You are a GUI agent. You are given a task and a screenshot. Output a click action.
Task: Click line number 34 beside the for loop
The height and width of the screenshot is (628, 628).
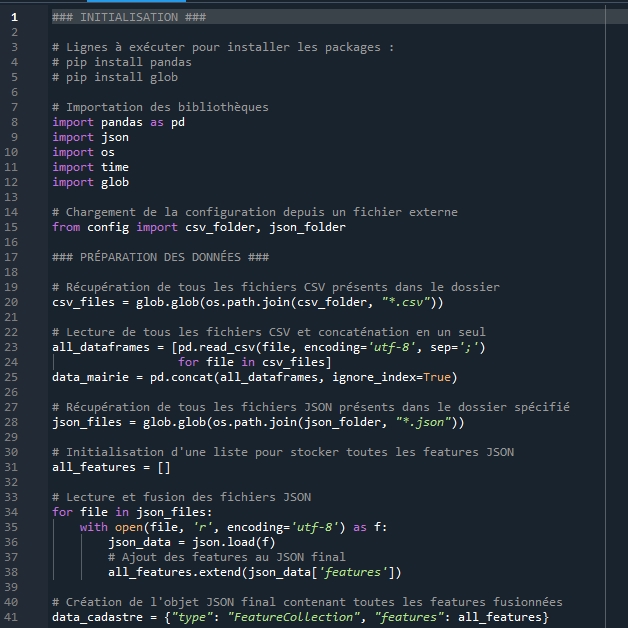coord(15,512)
